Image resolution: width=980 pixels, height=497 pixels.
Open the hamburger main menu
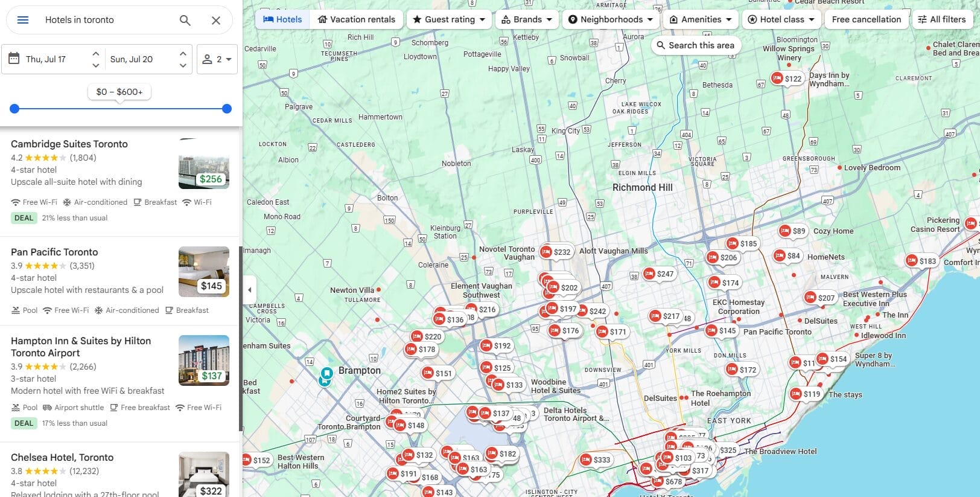(23, 20)
